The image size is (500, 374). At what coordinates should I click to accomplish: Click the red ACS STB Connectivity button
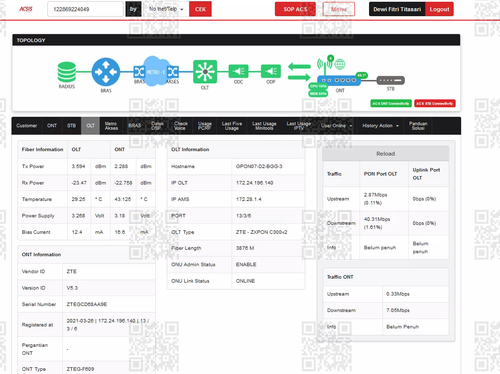[435, 103]
